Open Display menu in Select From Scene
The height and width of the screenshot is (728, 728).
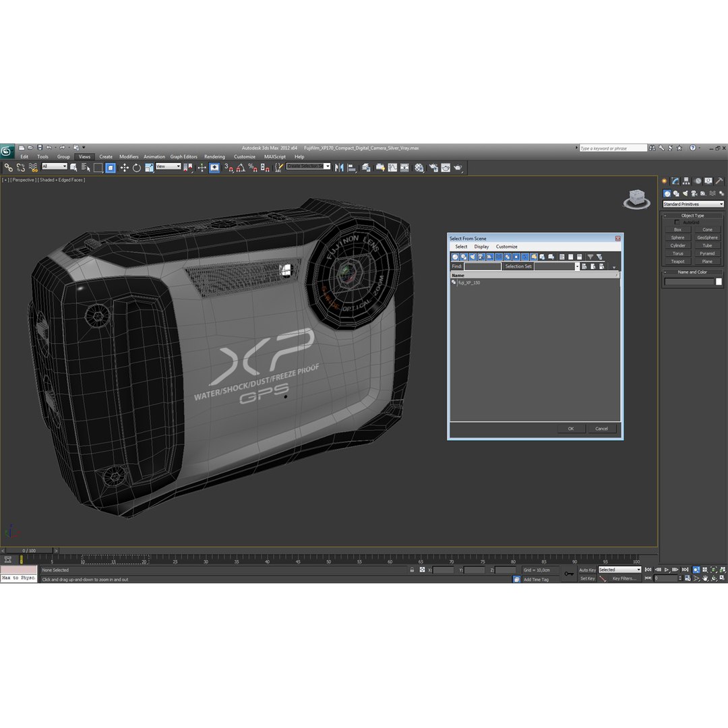point(481,247)
